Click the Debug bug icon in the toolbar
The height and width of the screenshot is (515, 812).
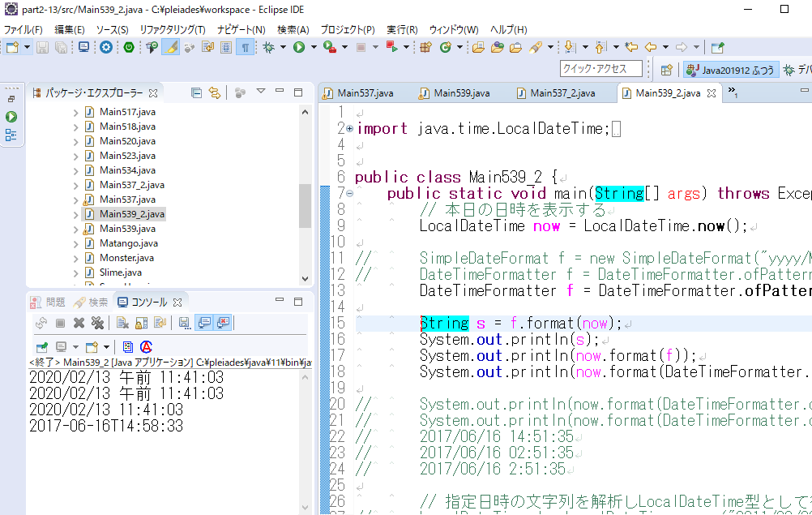click(269, 48)
